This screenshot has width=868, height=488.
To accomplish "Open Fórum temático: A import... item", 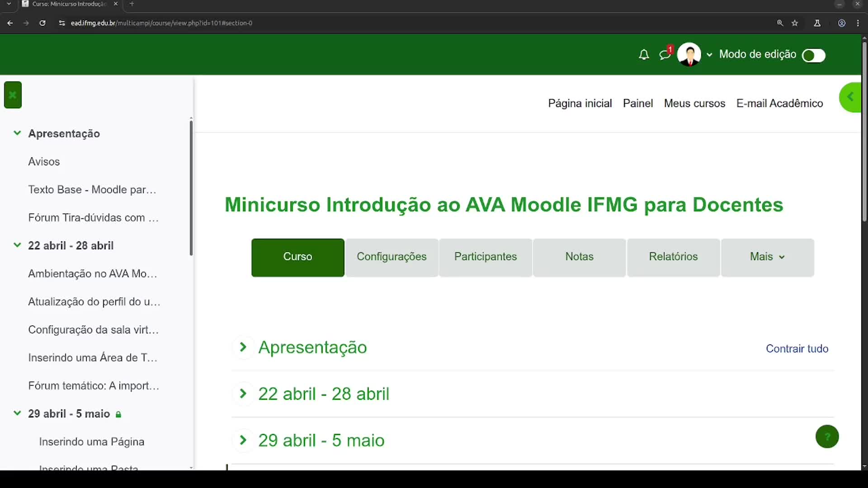I will point(94,386).
